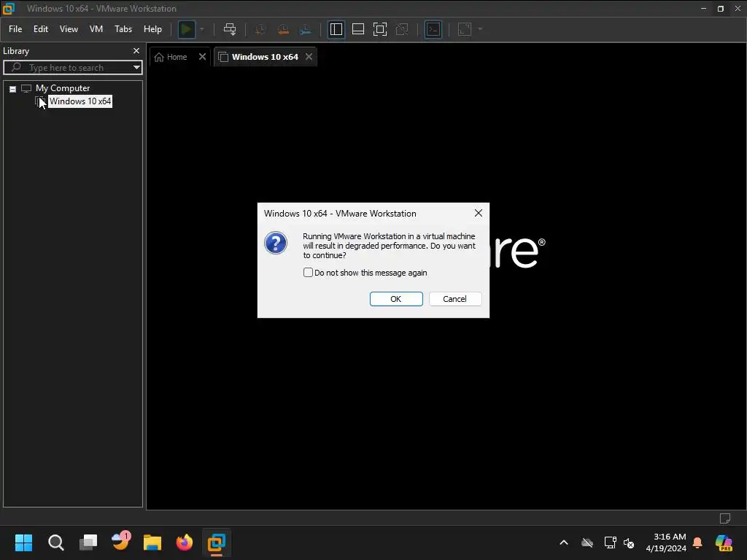Screen dimensions: 747x560
Task: Show hidden system tray icons
Action: tap(564, 542)
